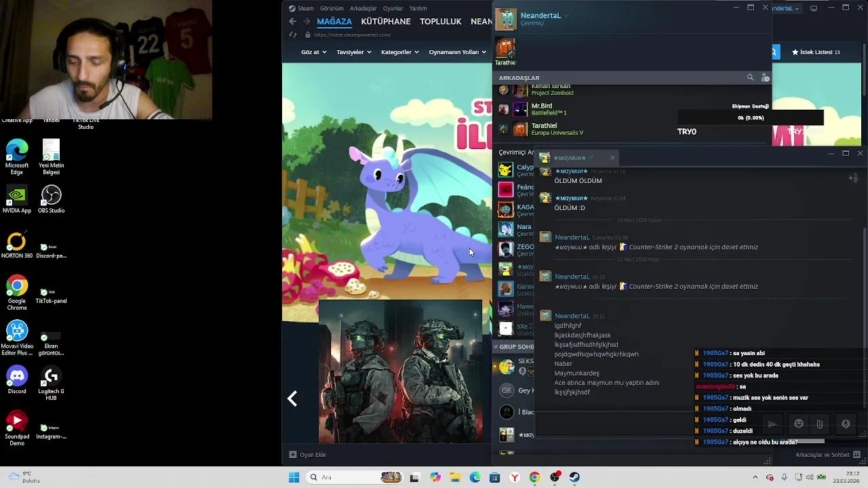This screenshot has height=488, width=868.
Task: Open the Yardım menu
Action: [418, 8]
